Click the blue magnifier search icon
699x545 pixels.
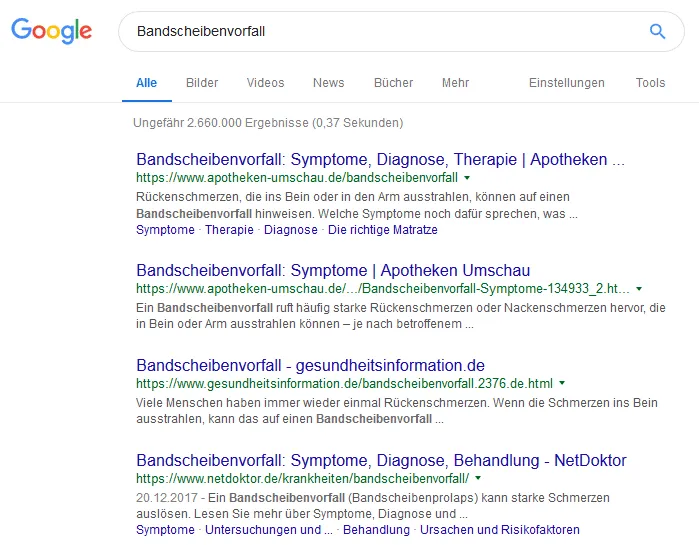point(657,32)
